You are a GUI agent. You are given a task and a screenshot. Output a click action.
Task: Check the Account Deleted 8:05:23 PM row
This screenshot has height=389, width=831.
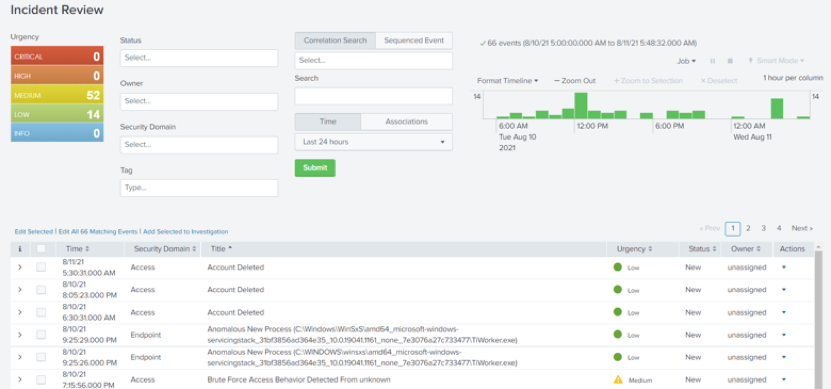pyautogui.click(x=41, y=289)
